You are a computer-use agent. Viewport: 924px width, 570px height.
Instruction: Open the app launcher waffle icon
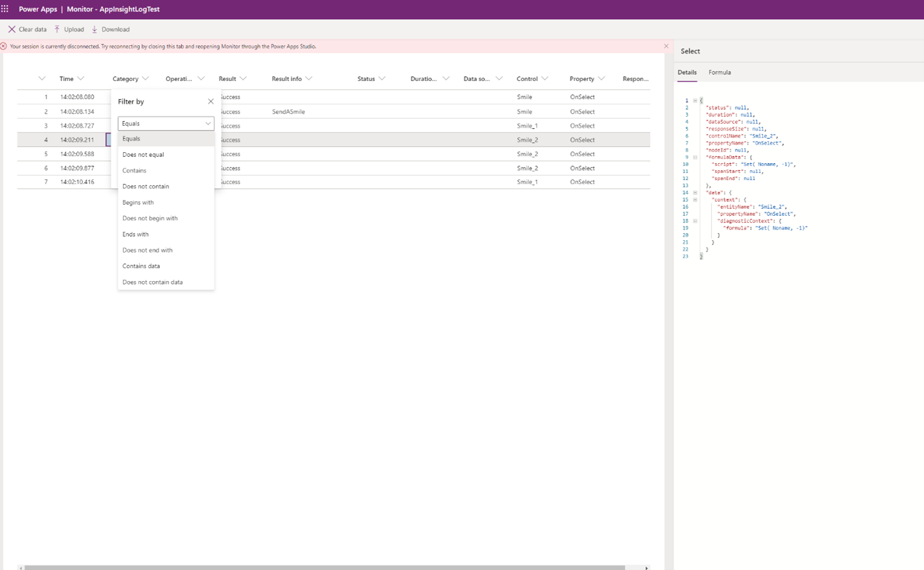pos(5,9)
